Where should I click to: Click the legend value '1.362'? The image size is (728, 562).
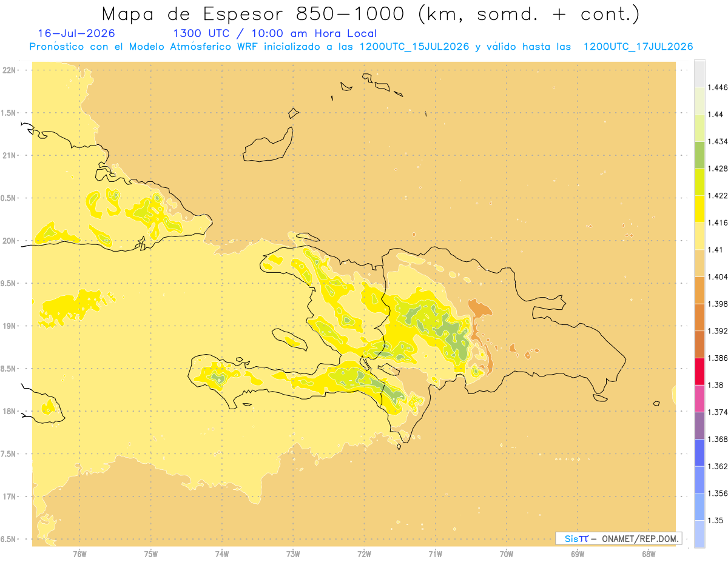tap(717, 466)
